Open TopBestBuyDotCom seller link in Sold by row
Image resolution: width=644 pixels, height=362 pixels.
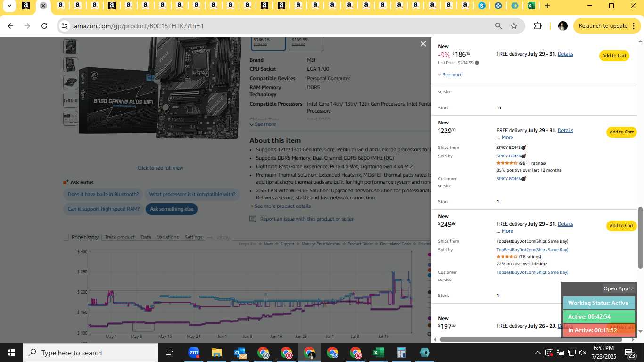coord(532,250)
